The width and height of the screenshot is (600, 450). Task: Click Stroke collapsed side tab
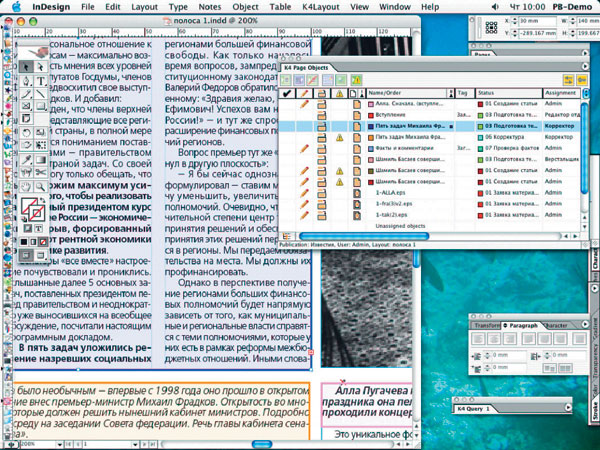pyautogui.click(x=595, y=409)
